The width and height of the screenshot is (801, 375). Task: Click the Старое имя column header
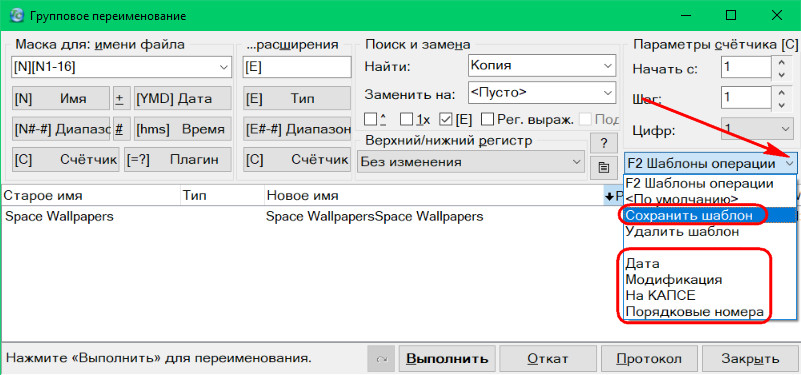point(90,196)
